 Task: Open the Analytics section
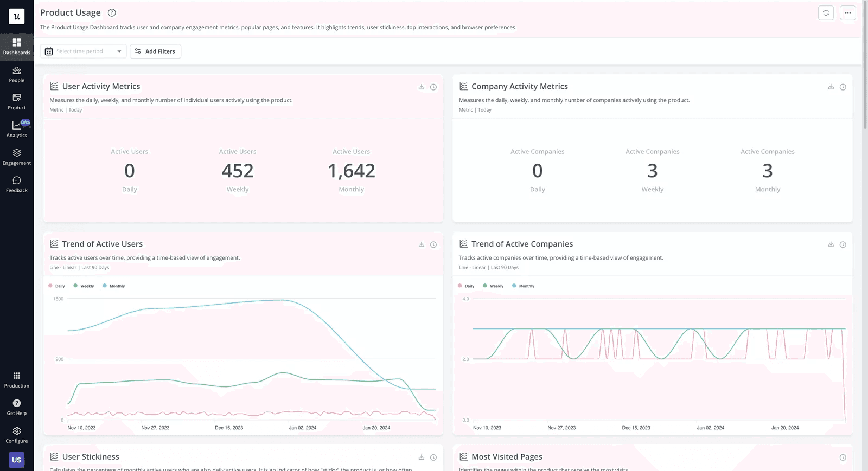(17, 130)
